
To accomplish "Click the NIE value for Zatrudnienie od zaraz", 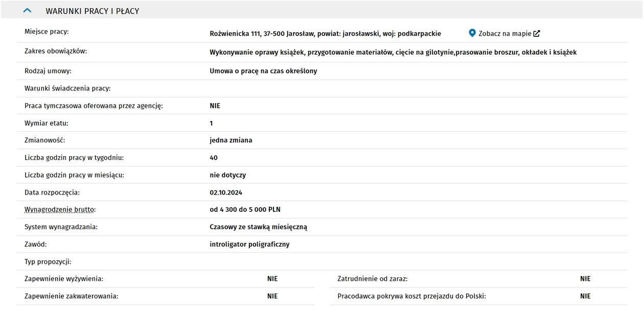I will [x=585, y=279].
